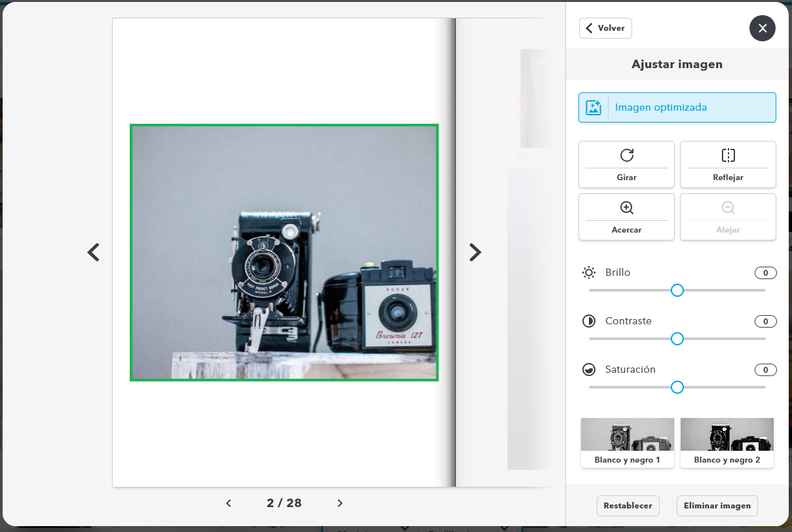Click the previous page arrow beside 2/28
The height and width of the screenshot is (532, 792).
228,503
